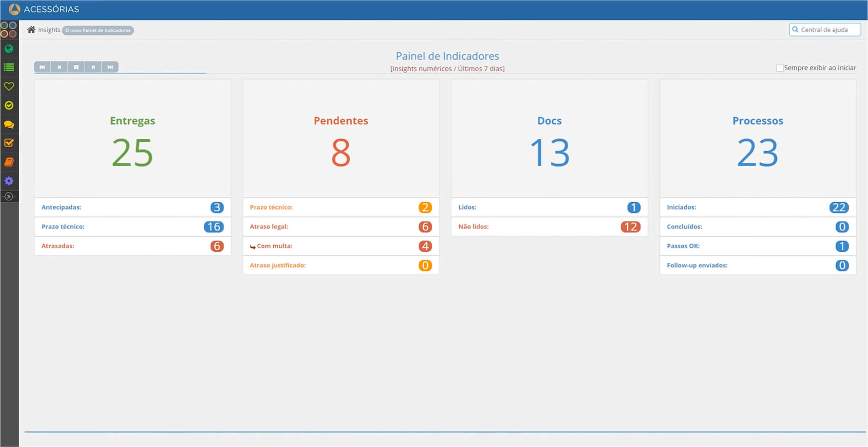Click the Acessórias logo icon
This screenshot has width=868, height=447.
tap(14, 9)
